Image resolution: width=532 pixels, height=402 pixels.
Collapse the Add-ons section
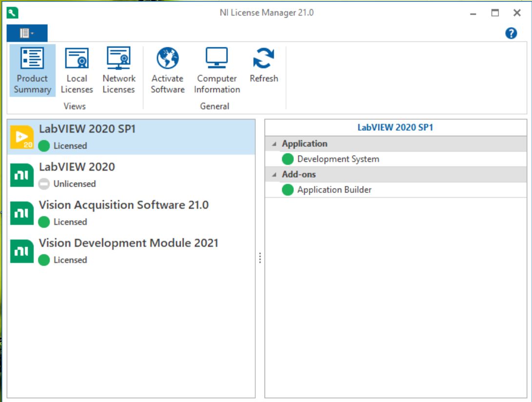tap(274, 174)
